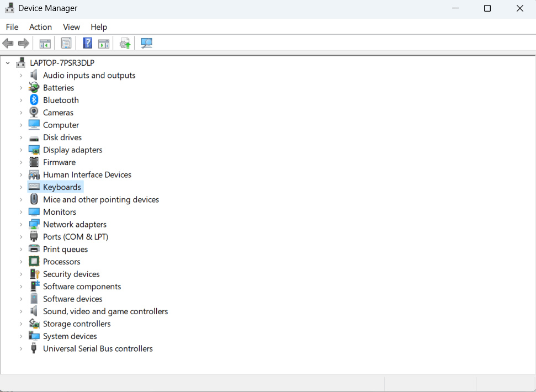The height and width of the screenshot is (392, 536).
Task: Click the Print queues printer icon
Action: coord(34,249)
